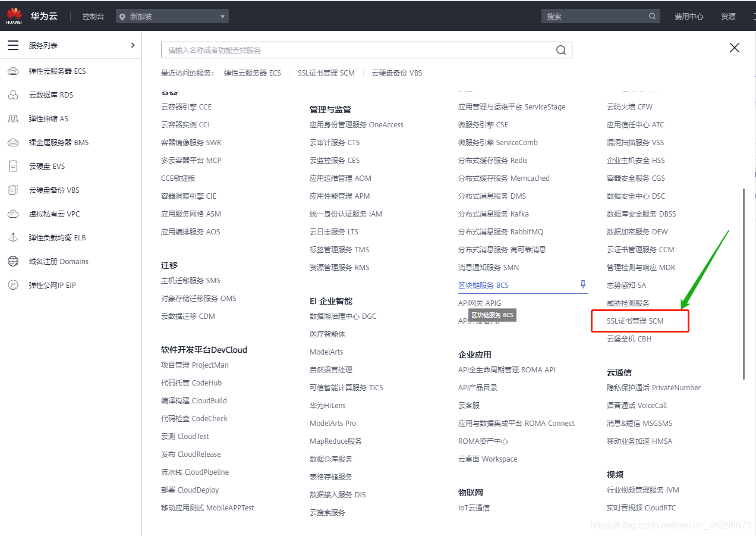
Task: Open 云桌面 Workspace link
Action: click(x=487, y=459)
